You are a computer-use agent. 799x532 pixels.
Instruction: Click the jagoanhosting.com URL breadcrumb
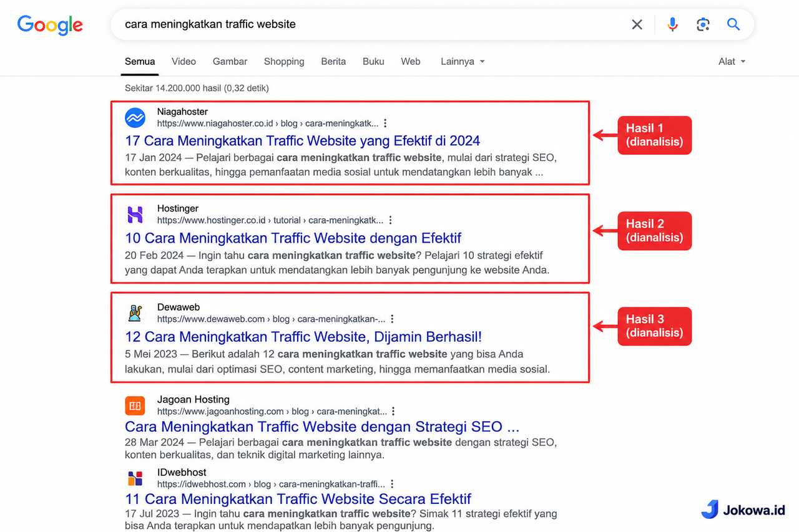[272, 412]
